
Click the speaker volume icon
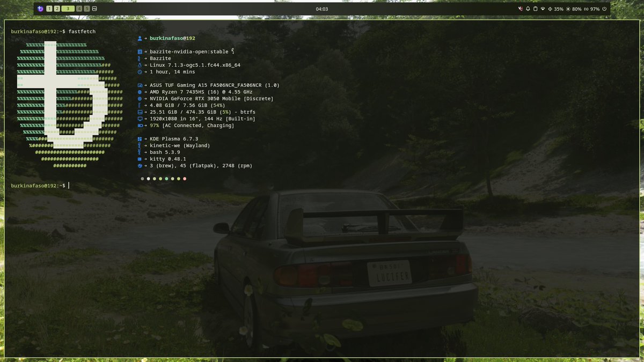tap(550, 9)
